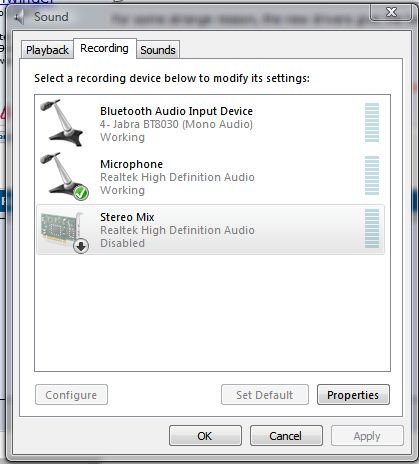Click the Set Default button

point(265,395)
